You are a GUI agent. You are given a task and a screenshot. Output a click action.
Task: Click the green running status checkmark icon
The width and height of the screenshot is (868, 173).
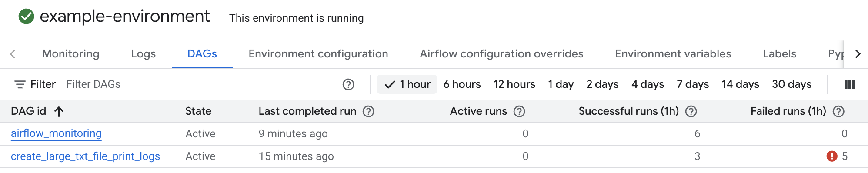click(x=26, y=17)
